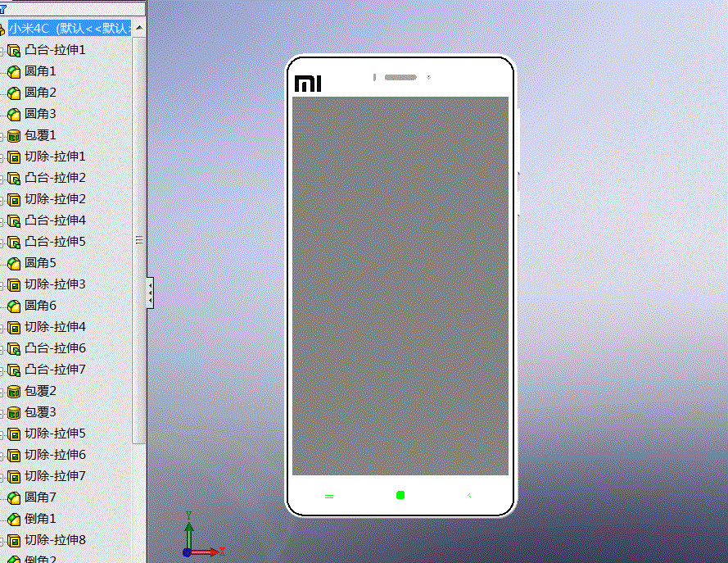
Task: Click the 凸台-拉伸5 feature icon
Action: click(x=14, y=243)
